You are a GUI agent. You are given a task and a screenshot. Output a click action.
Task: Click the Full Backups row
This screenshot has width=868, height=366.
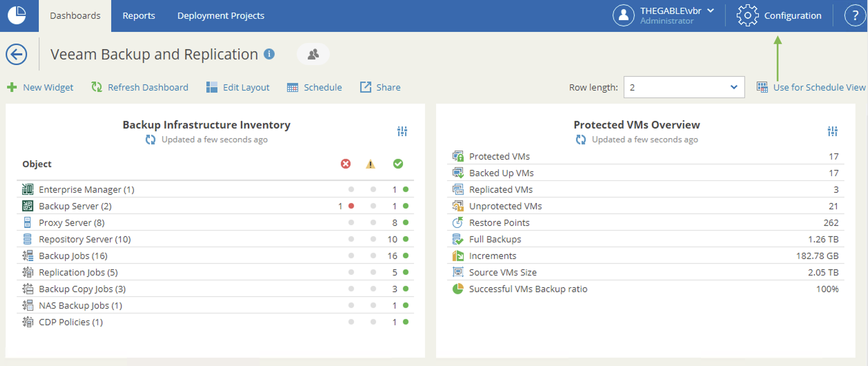646,239
